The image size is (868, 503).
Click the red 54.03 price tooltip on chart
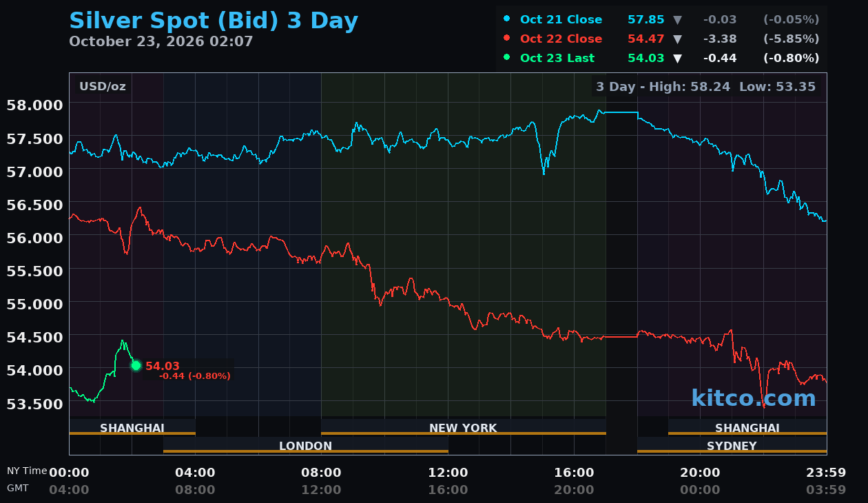point(163,366)
